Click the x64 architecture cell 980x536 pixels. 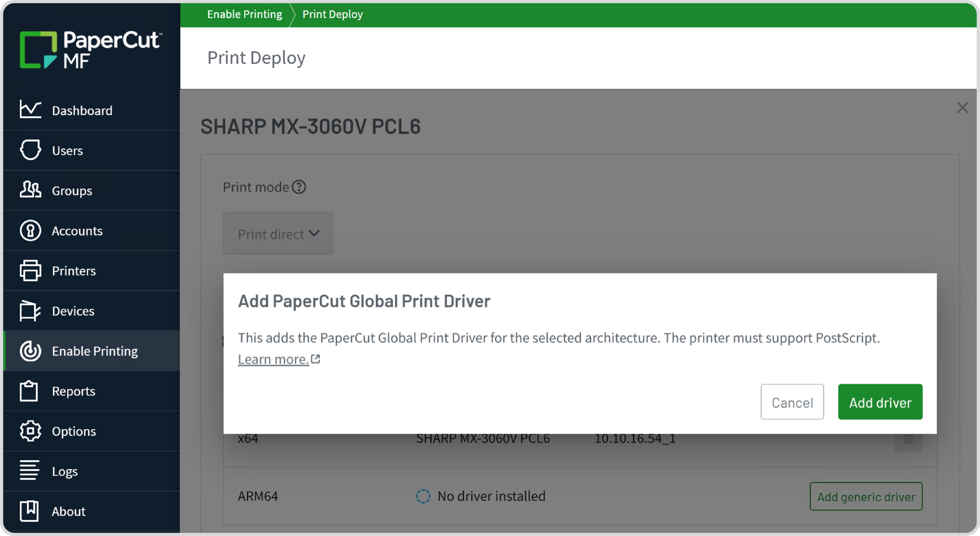248,439
